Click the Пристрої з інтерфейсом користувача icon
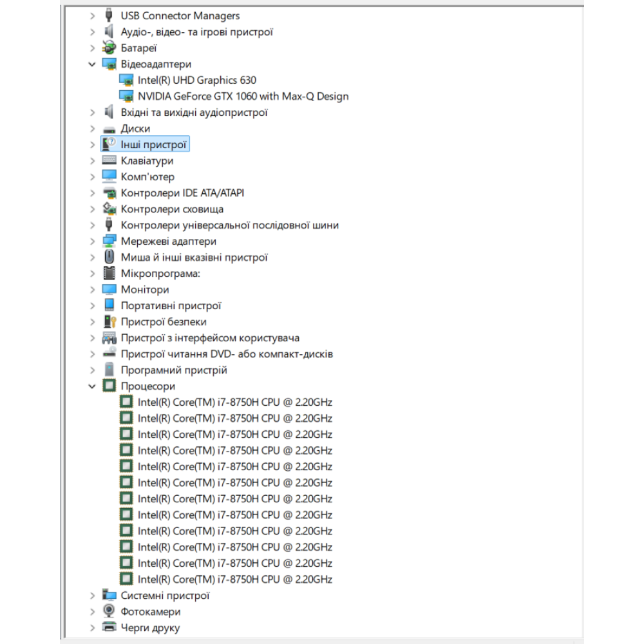This screenshot has height=644, width=644. tap(109, 337)
